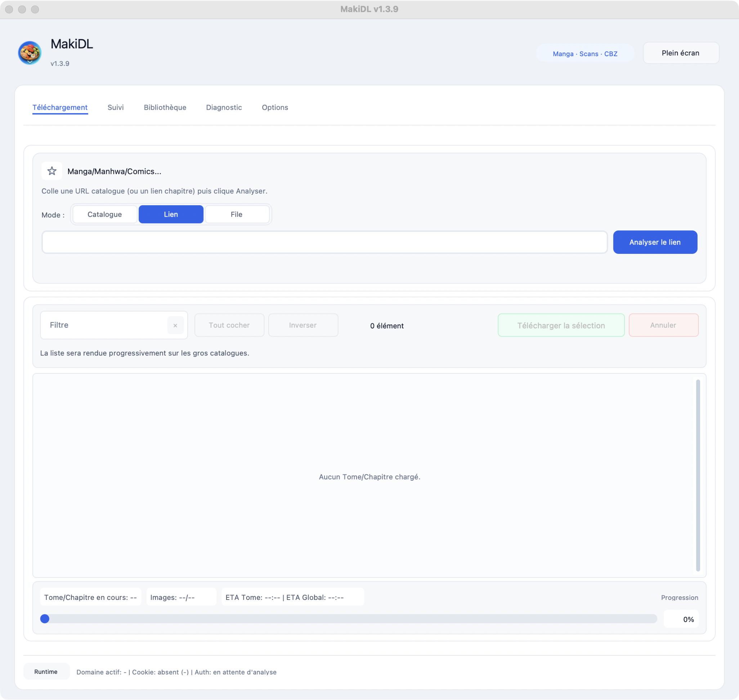The image size is (739, 700).
Task: Click the chapter list scrollbar
Action: coord(698,475)
